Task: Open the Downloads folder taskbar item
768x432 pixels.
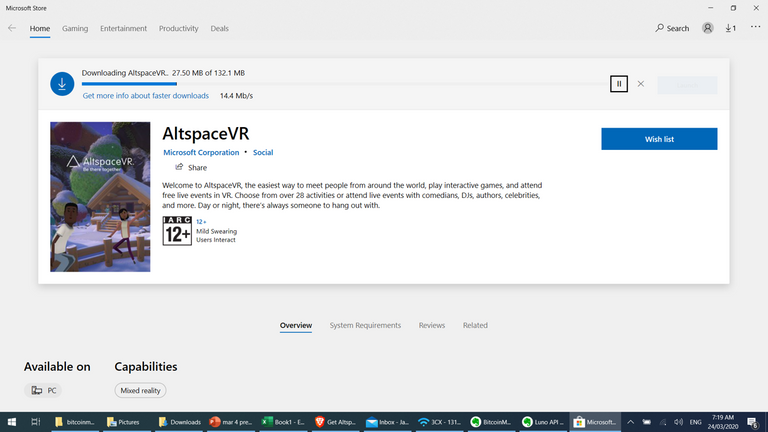Action: (180, 422)
